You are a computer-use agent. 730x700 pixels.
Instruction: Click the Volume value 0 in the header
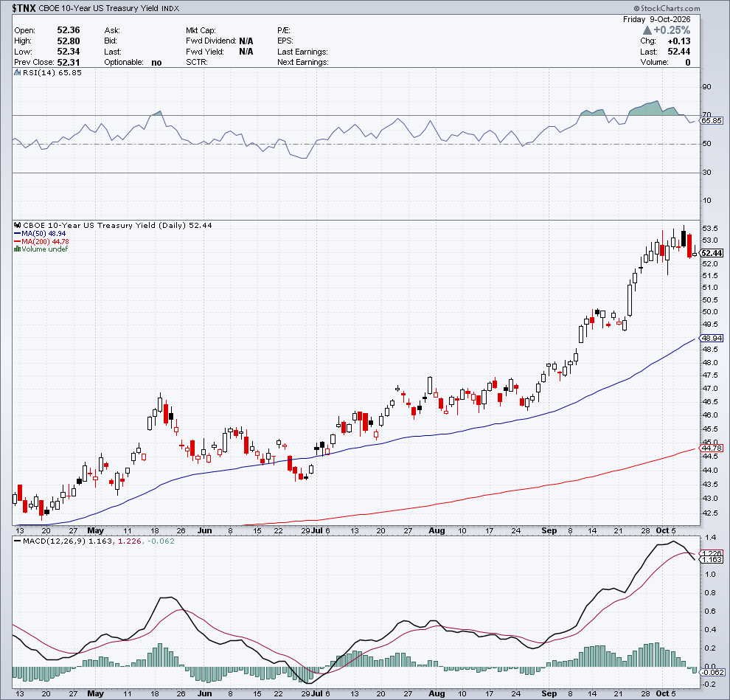click(x=688, y=63)
